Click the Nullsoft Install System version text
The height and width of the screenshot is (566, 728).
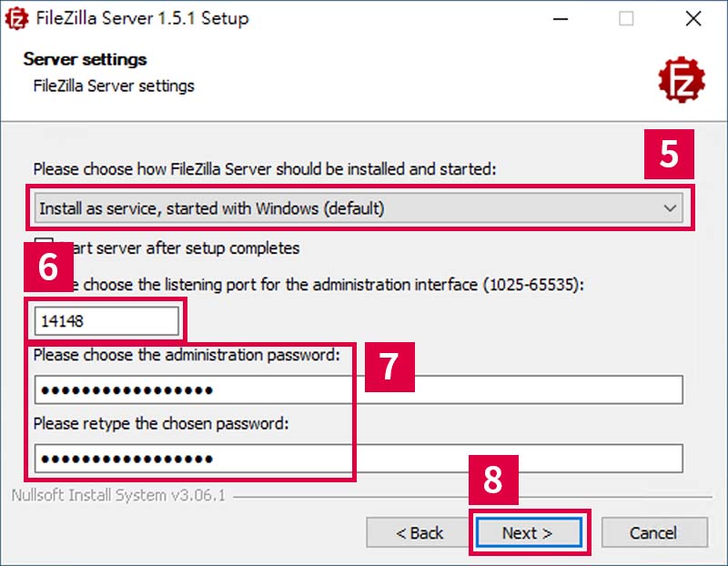coord(118,495)
